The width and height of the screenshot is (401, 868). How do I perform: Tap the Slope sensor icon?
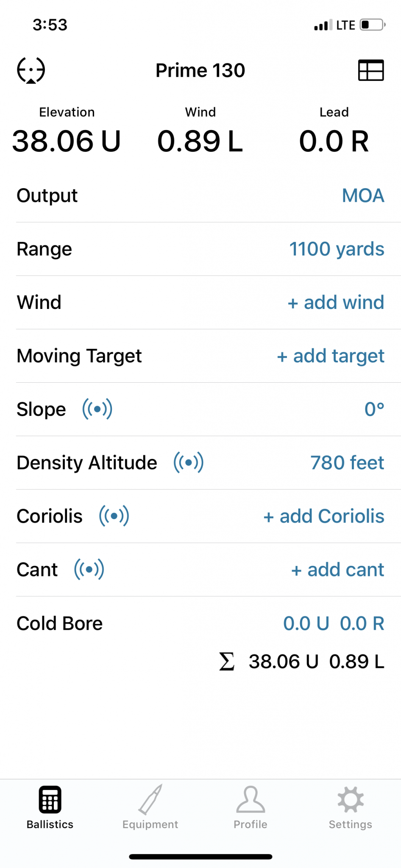pyautogui.click(x=97, y=409)
